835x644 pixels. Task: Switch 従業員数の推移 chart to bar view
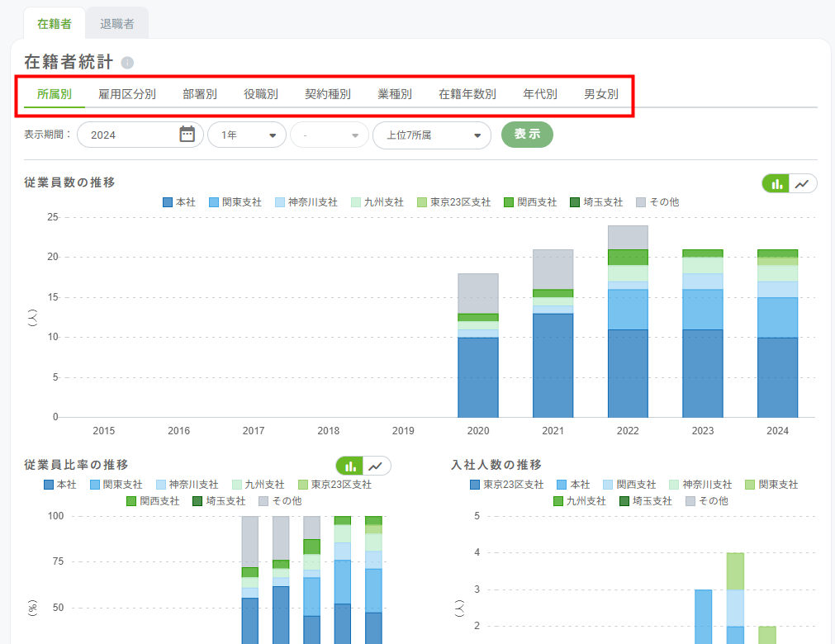pyautogui.click(x=776, y=183)
